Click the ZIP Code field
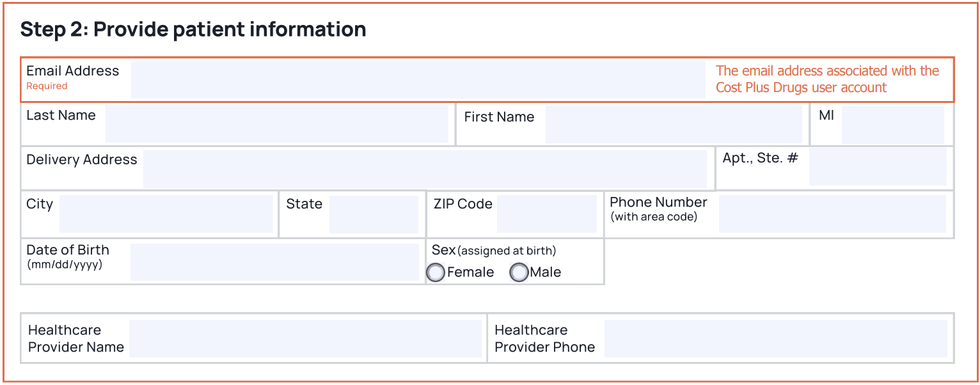The width and height of the screenshot is (980, 385). [x=547, y=214]
